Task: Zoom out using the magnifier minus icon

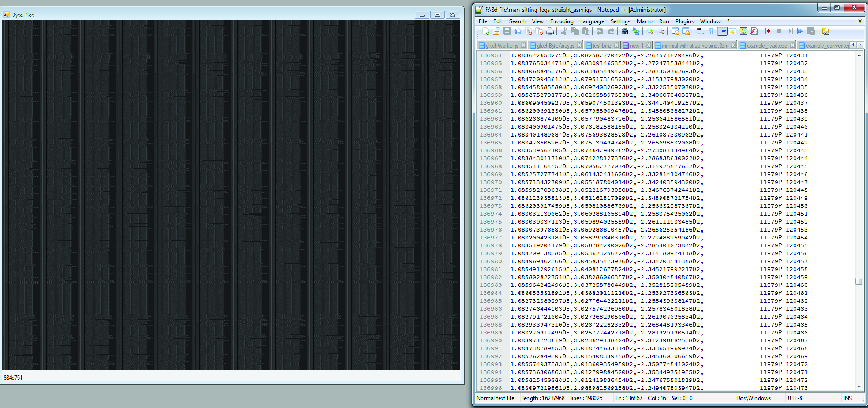Action: click(x=661, y=31)
